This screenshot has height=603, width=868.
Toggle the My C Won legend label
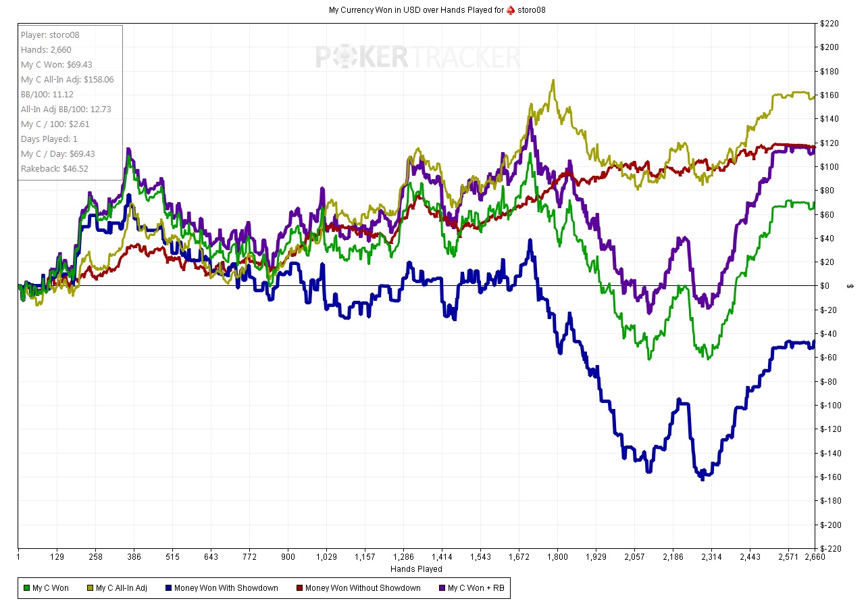[x=51, y=588]
